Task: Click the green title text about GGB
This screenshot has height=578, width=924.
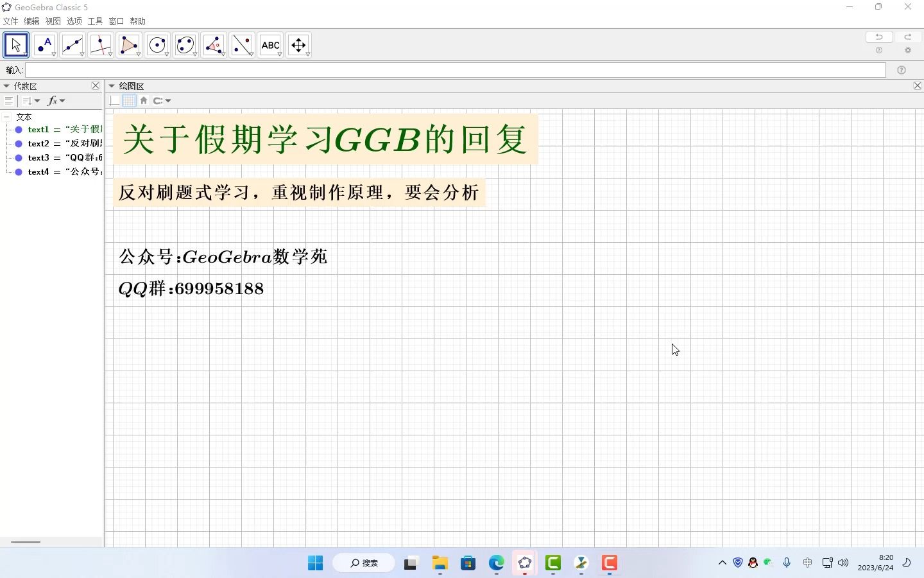Action: pos(325,139)
